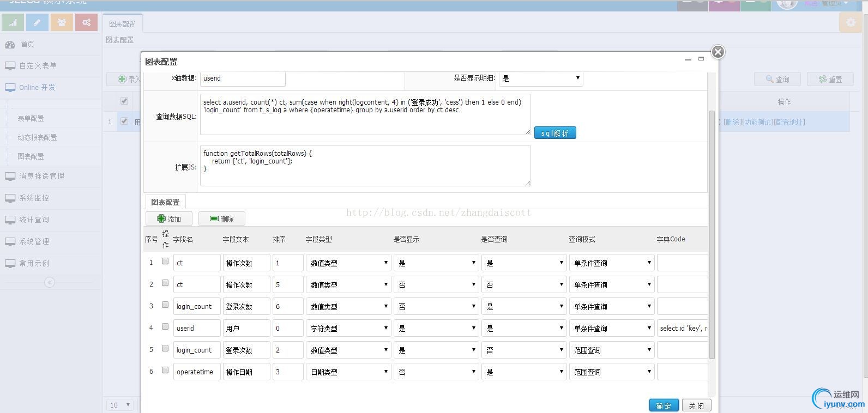The image size is (868, 413).
Task: Click the 字段名 field containing operatetime
Action: click(x=197, y=372)
